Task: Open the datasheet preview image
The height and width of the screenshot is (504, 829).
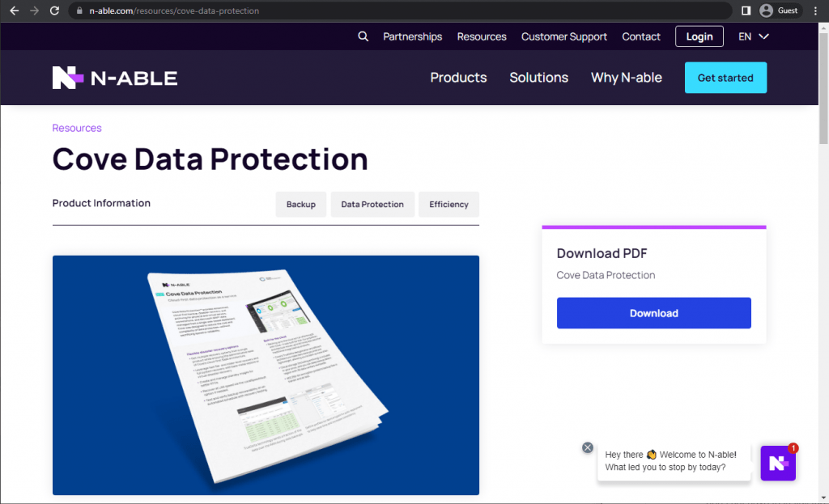Action: (266, 375)
